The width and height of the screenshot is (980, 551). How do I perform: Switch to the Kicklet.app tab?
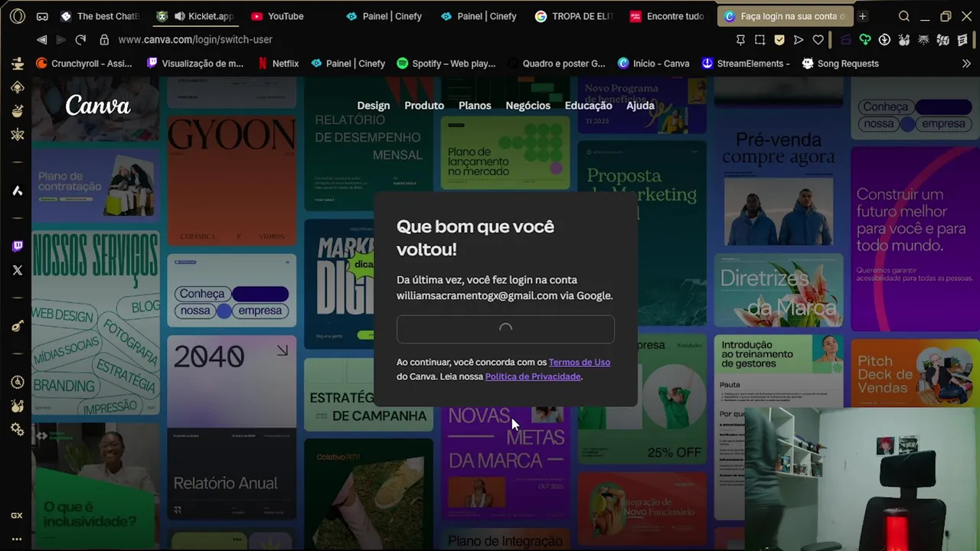click(x=195, y=16)
